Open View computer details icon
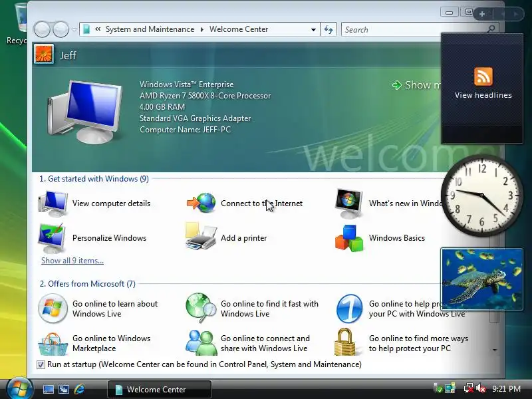 coord(53,203)
